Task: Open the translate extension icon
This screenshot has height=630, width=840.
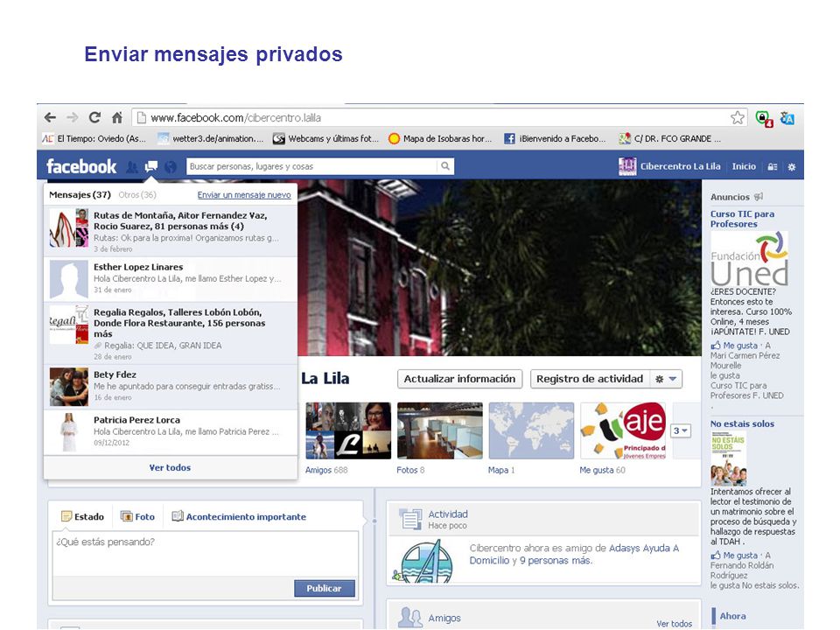Action: [787, 118]
